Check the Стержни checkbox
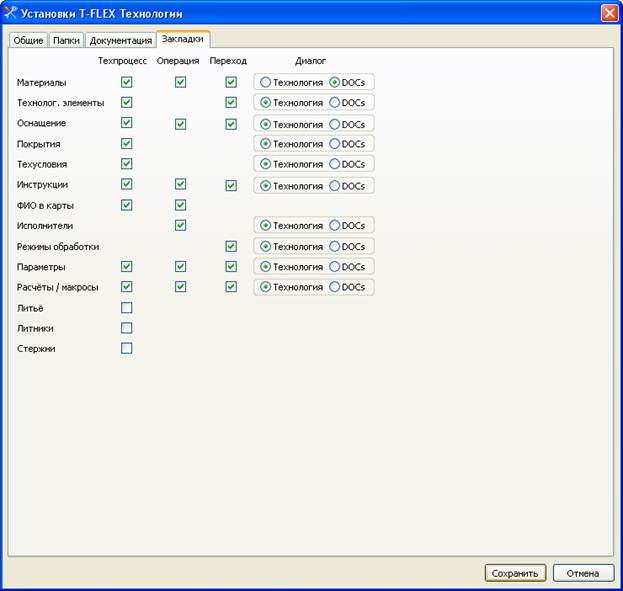The image size is (623, 591). pos(127,348)
